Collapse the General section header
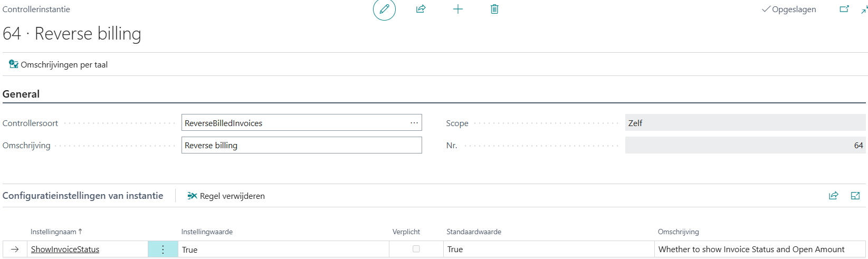This screenshot has width=868, height=259. (x=21, y=94)
